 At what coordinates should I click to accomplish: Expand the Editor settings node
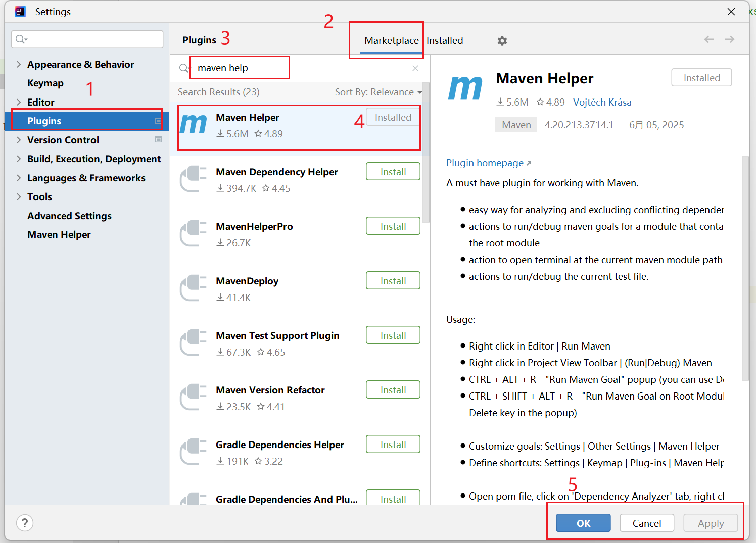pyautogui.click(x=19, y=102)
